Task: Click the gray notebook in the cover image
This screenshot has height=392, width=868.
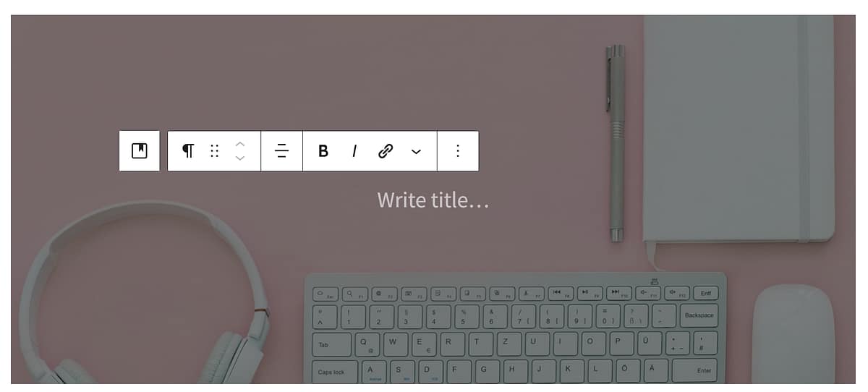Action: pos(739,129)
